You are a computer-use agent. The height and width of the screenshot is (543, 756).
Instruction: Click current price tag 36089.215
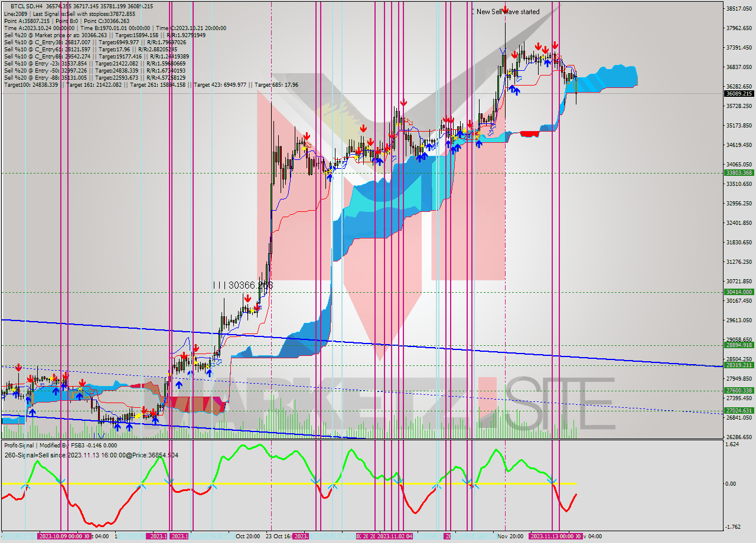click(x=739, y=93)
